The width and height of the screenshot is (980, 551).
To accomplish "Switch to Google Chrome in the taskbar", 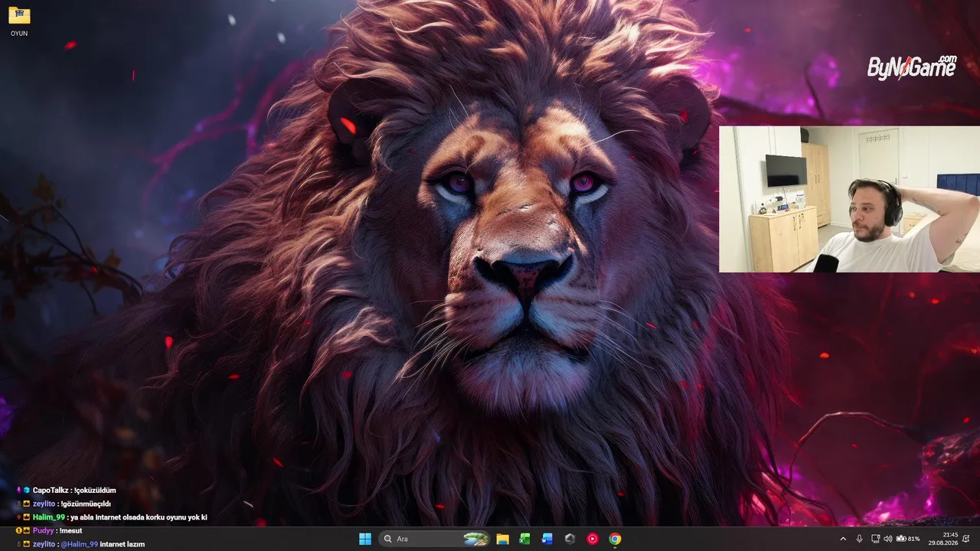I will [x=615, y=539].
